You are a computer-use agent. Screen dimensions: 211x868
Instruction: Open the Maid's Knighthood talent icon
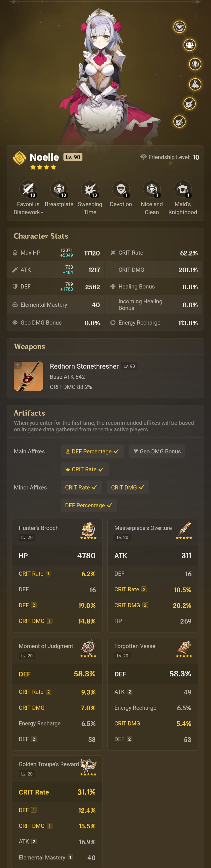click(x=183, y=189)
